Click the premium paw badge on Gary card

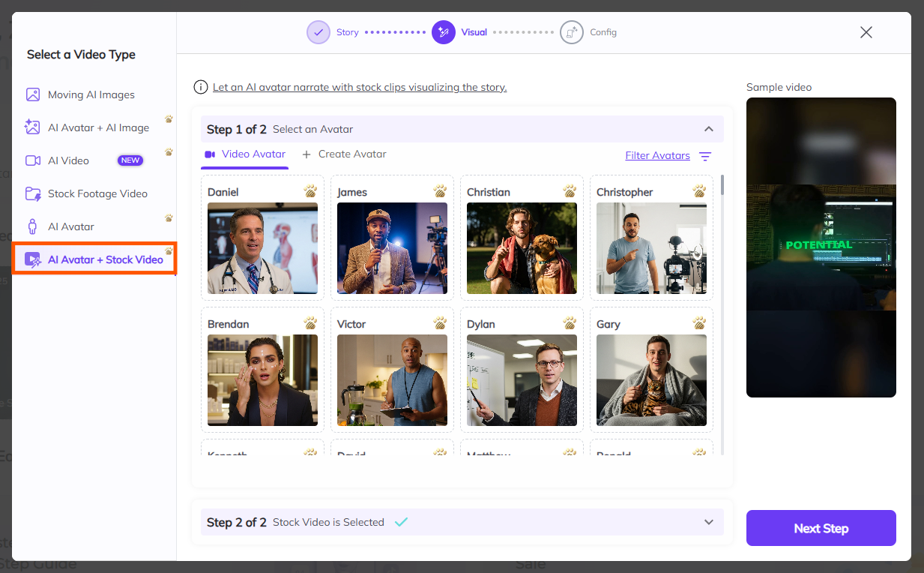(699, 323)
